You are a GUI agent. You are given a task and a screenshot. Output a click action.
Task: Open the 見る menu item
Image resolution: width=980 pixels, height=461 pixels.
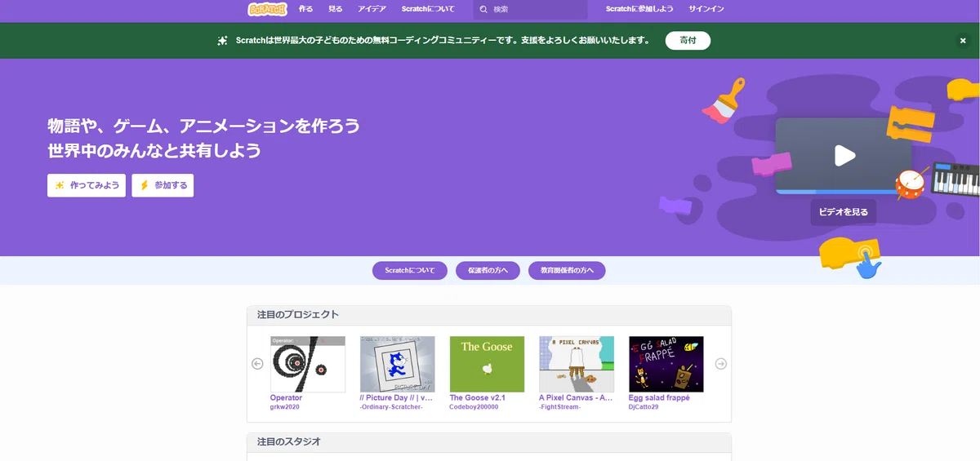click(x=336, y=9)
